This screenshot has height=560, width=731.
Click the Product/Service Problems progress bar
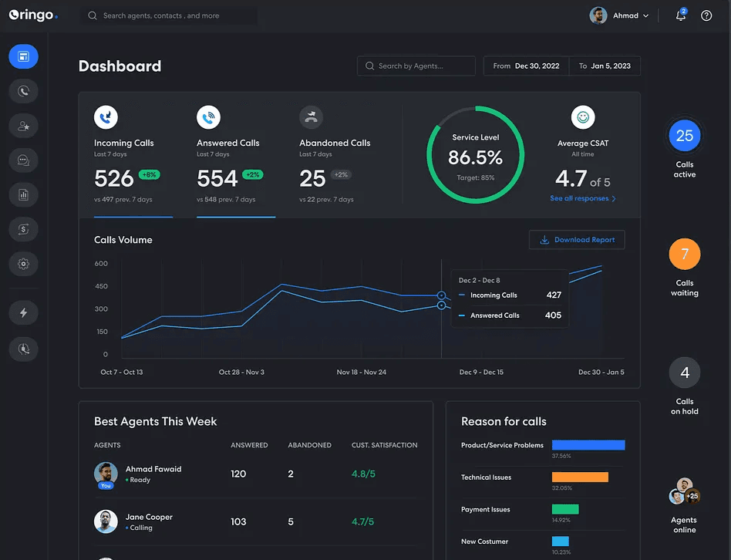pyautogui.click(x=588, y=444)
